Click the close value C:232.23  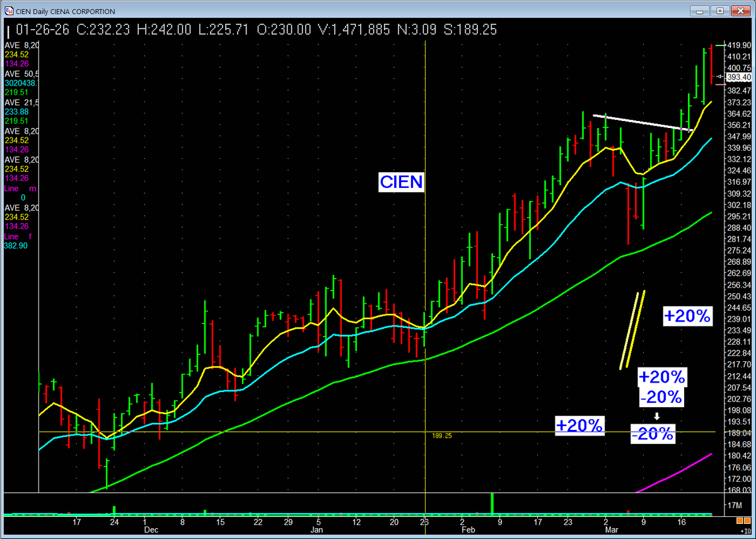point(103,30)
